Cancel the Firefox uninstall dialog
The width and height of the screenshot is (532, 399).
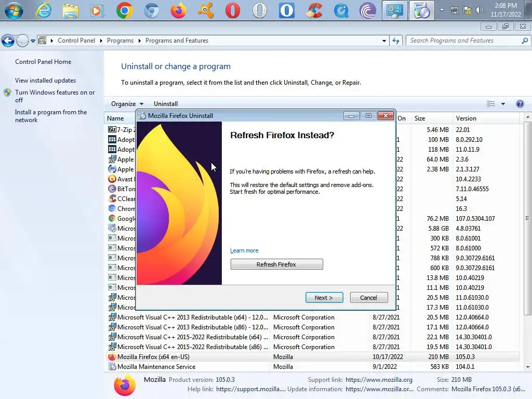pyautogui.click(x=368, y=298)
